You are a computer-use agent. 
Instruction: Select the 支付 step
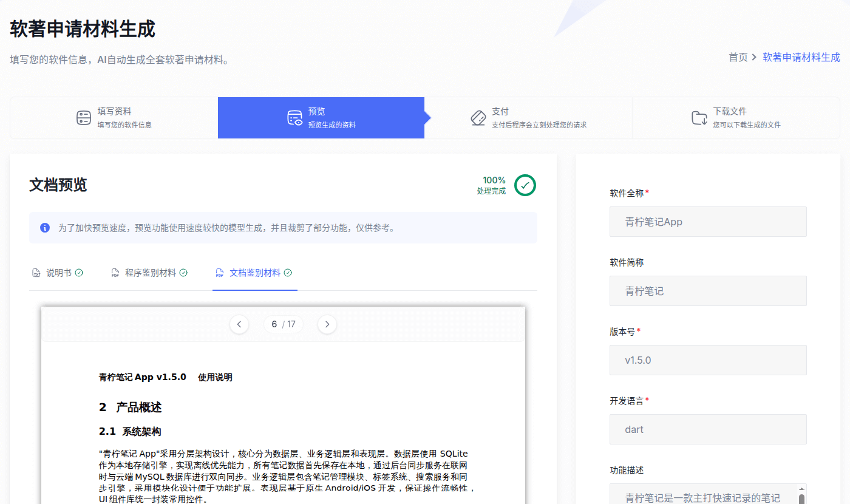coord(528,118)
